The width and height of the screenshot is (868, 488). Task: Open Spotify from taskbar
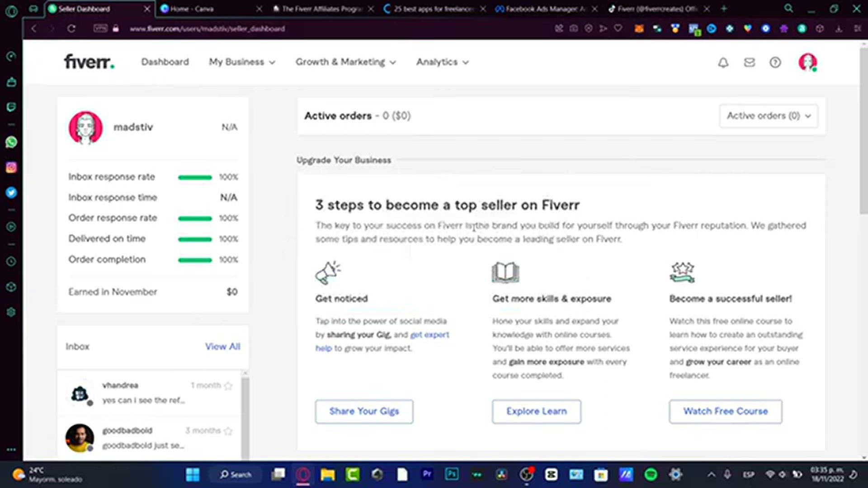click(x=651, y=474)
